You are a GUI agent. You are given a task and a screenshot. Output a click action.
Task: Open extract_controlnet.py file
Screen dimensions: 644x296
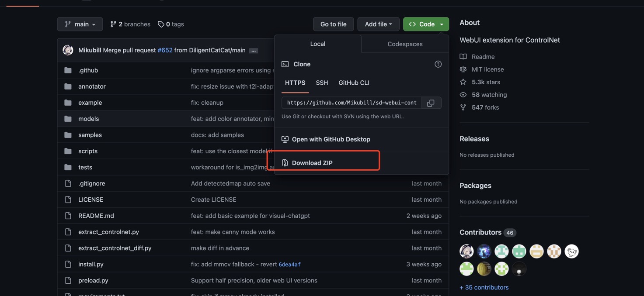[108, 232]
